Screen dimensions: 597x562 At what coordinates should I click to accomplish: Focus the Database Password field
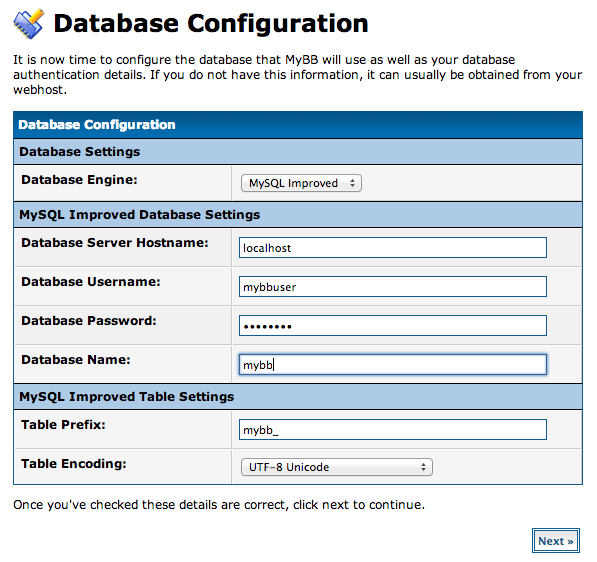393,326
